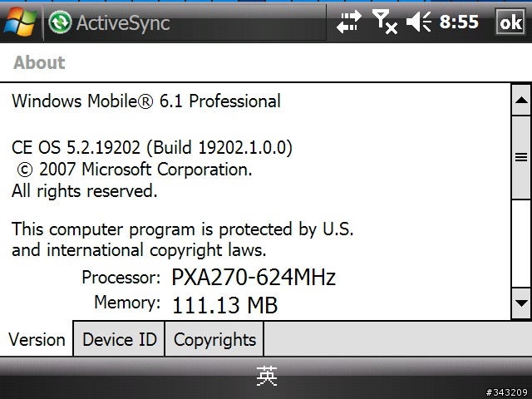Image resolution: width=532 pixels, height=399 pixels.
Task: Click the 2007 Microsoft Corporation line
Action: pyautogui.click(x=135, y=170)
